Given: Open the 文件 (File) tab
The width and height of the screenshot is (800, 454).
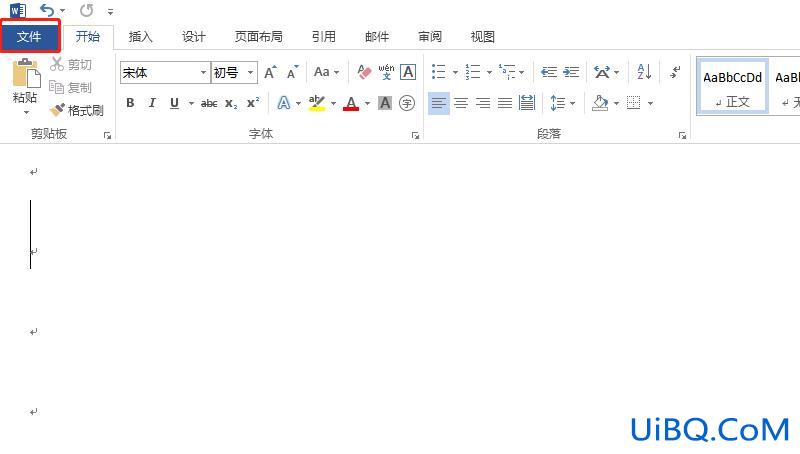Looking at the screenshot, I should [x=30, y=37].
